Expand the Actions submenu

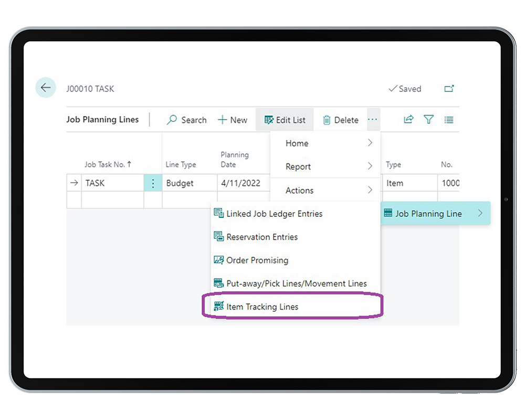pos(325,190)
